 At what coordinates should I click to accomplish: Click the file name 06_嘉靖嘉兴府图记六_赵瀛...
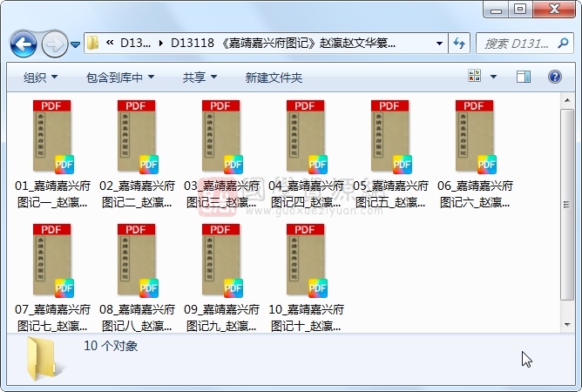(476, 193)
